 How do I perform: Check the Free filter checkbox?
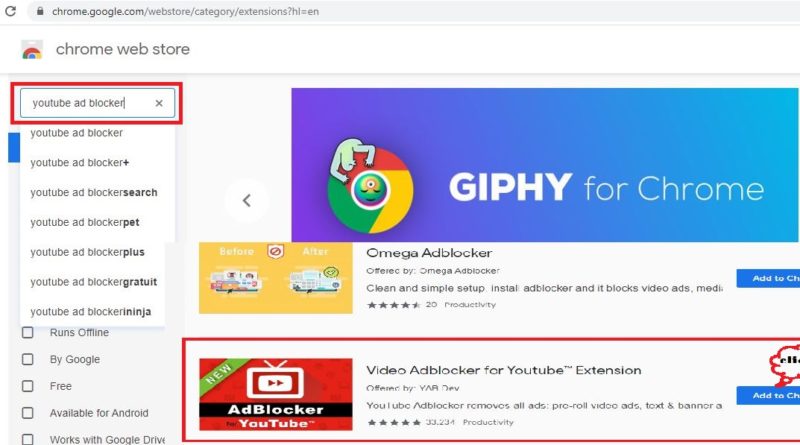point(28,386)
